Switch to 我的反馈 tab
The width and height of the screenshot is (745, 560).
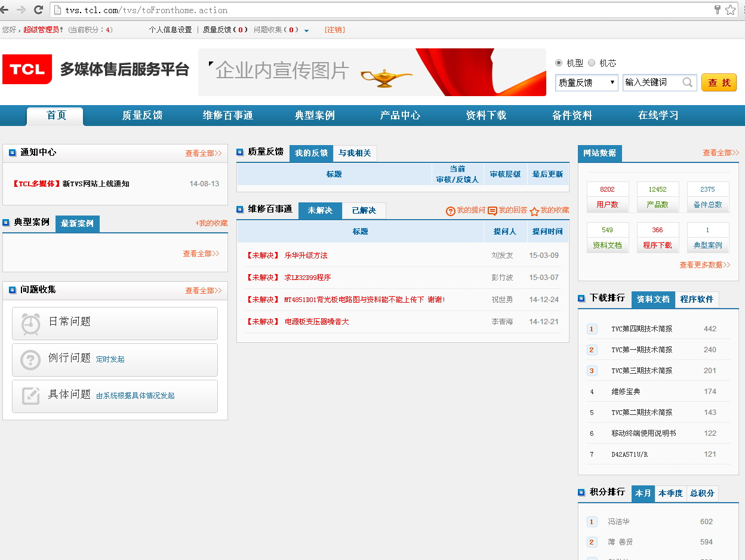[x=311, y=153]
